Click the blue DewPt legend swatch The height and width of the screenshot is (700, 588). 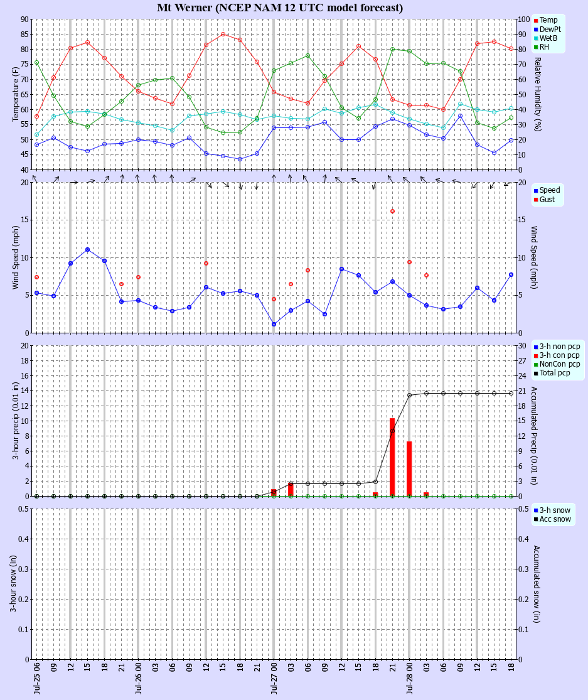click(x=535, y=30)
